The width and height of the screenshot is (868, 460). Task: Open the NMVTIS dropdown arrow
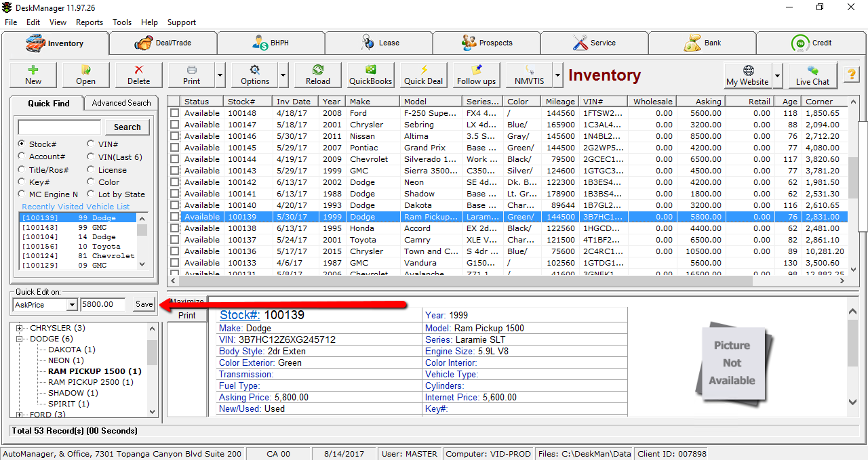click(558, 75)
